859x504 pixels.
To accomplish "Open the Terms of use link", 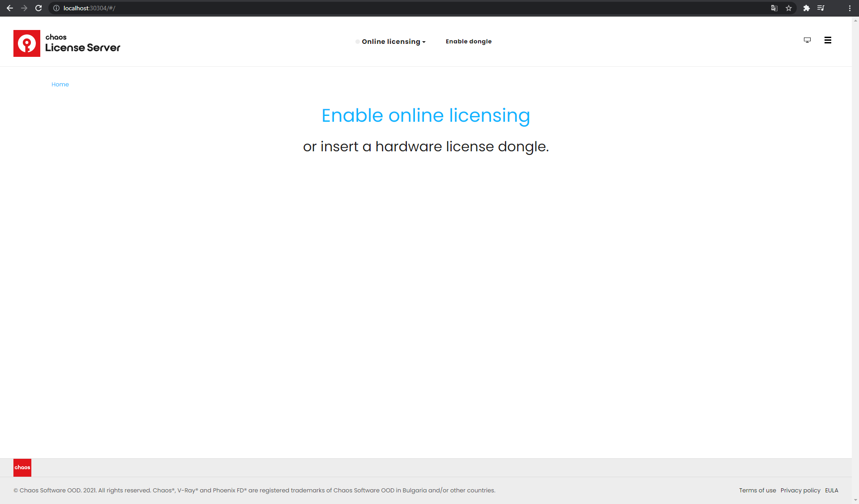I will 757,490.
